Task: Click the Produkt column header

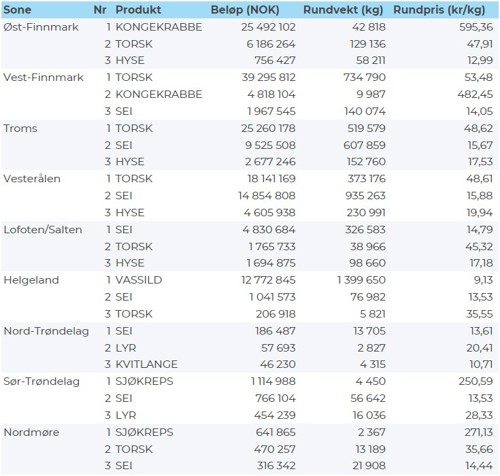Action: pos(138,10)
